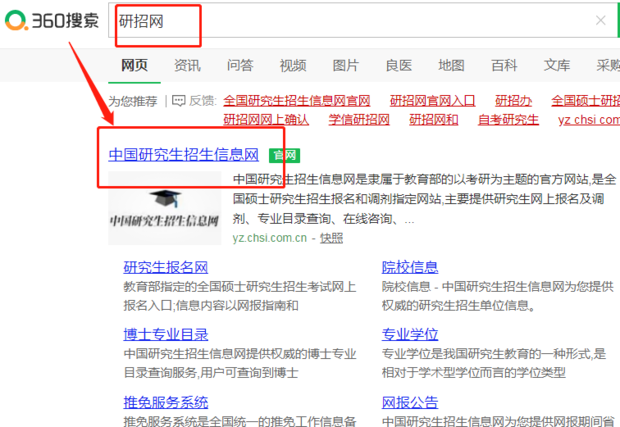This screenshot has width=620, height=427.
Task: Click the 为您推荐 label
Action: (133, 102)
